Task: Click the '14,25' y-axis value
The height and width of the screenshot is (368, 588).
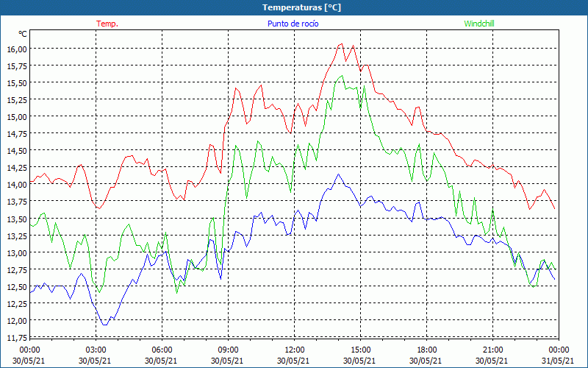Action: tap(17, 167)
